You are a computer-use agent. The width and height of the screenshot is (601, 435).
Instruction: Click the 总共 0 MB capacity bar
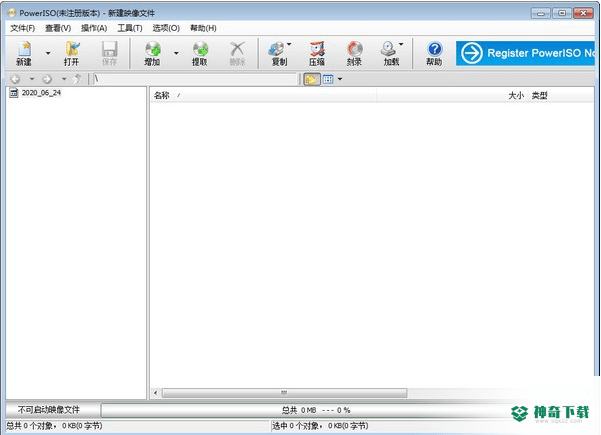pos(316,410)
